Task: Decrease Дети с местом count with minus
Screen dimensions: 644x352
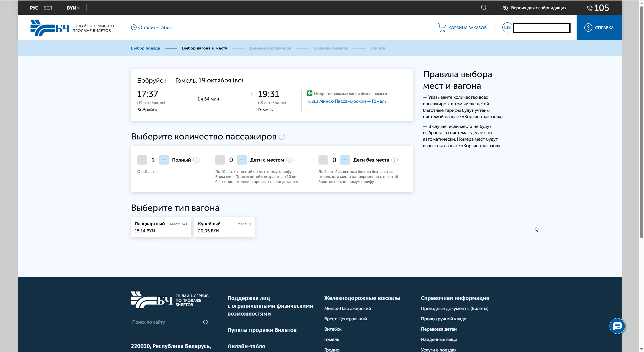Action: 220,160
